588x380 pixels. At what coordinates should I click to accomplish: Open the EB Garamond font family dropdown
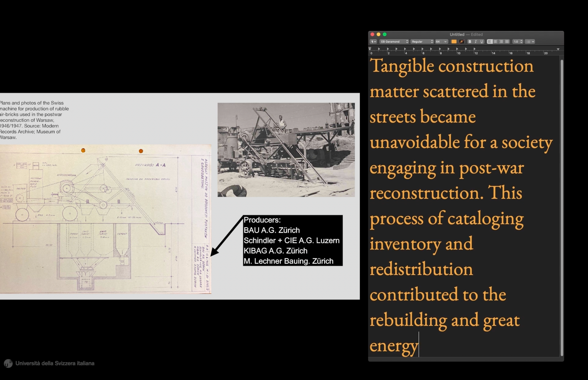(394, 42)
